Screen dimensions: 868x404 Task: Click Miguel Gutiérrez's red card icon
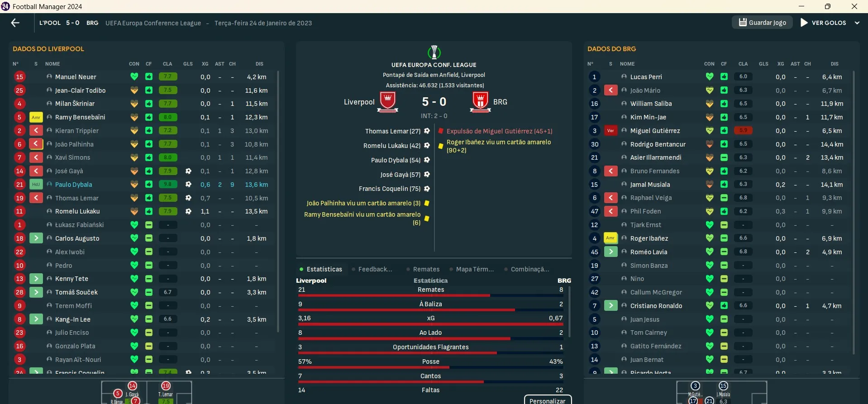click(x=610, y=130)
